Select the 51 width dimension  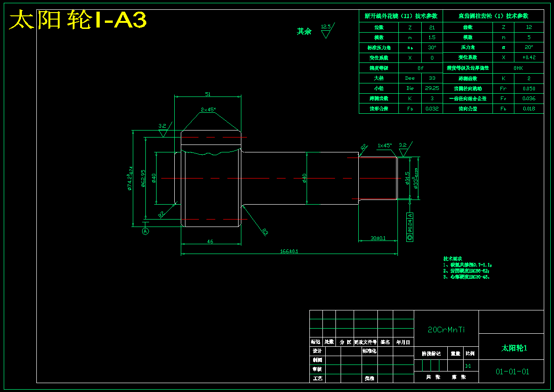tap(208, 94)
